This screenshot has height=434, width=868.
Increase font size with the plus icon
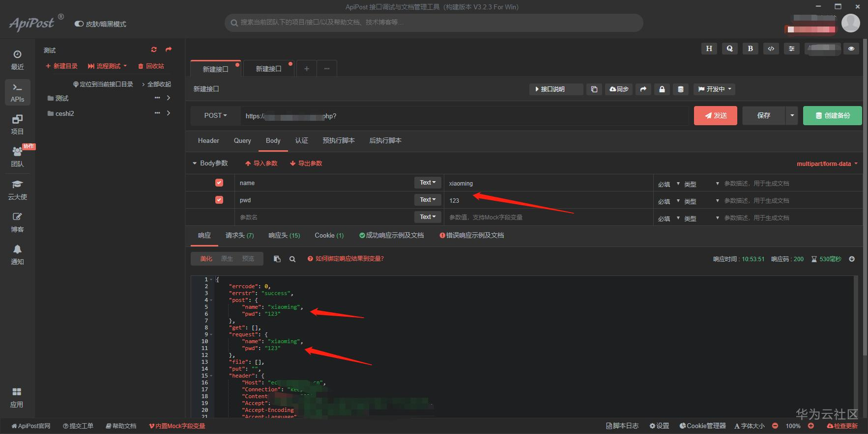tap(811, 426)
